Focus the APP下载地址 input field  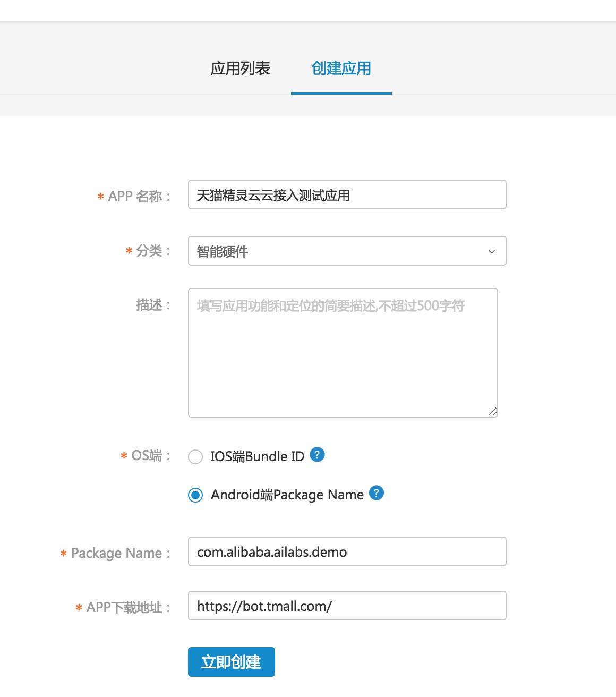click(347, 606)
